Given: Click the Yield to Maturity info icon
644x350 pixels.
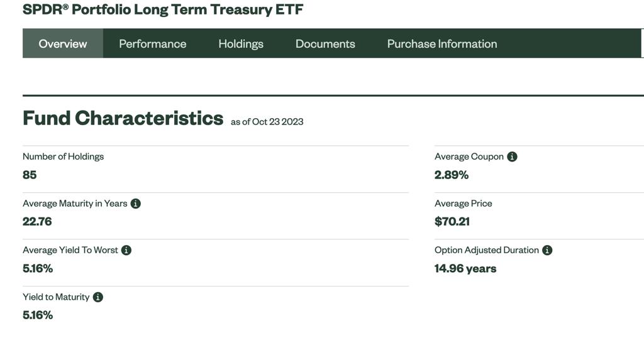Looking at the screenshot, I should coord(97,297).
